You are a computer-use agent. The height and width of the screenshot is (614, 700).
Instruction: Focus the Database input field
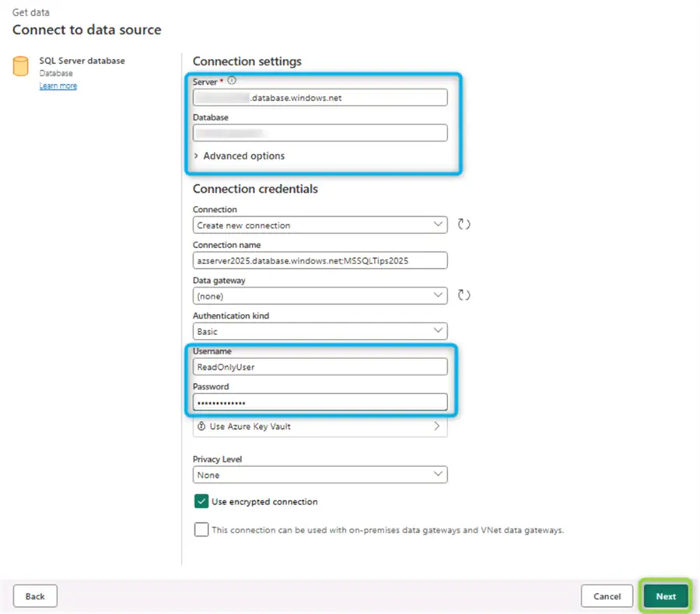coord(320,133)
